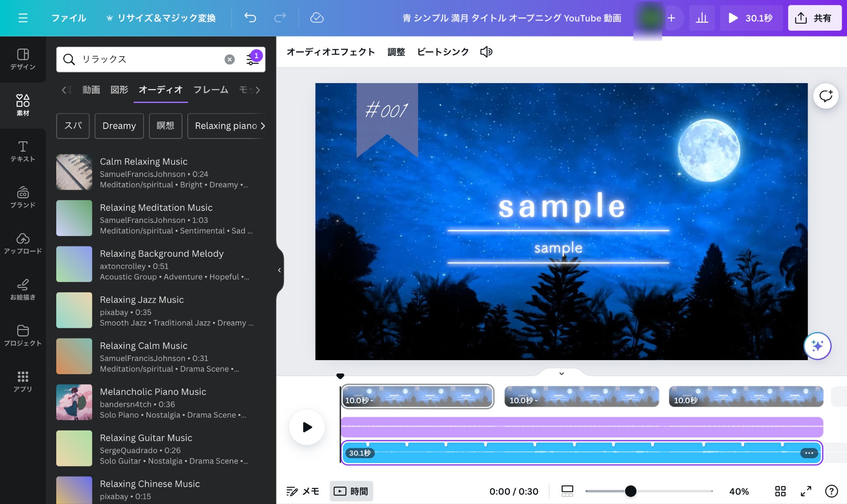The image size is (847, 504).
Task: Open the お絵描き draw tool
Action: (x=23, y=289)
